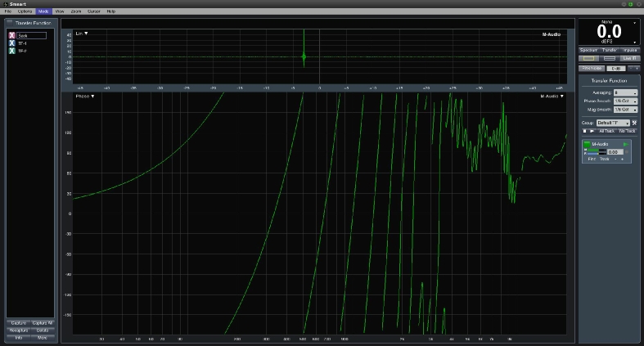
Task: Start M-Audio measurement with green play icon
Action: [x=625, y=144]
